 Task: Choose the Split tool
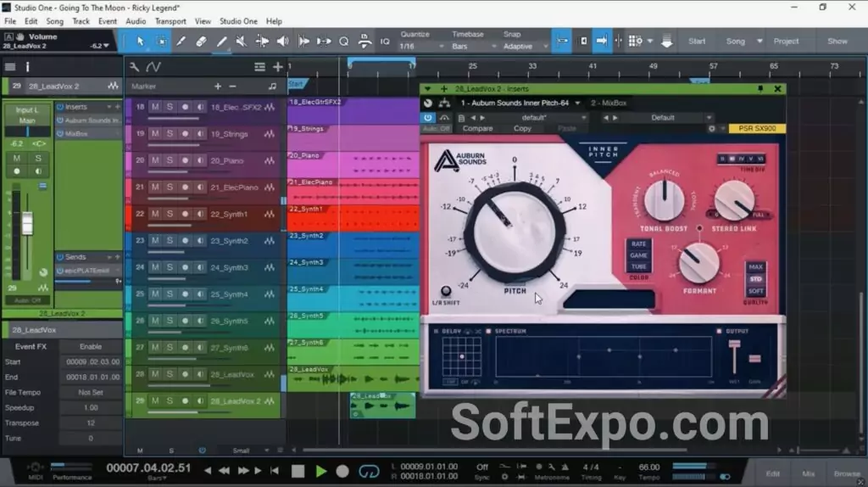point(181,41)
